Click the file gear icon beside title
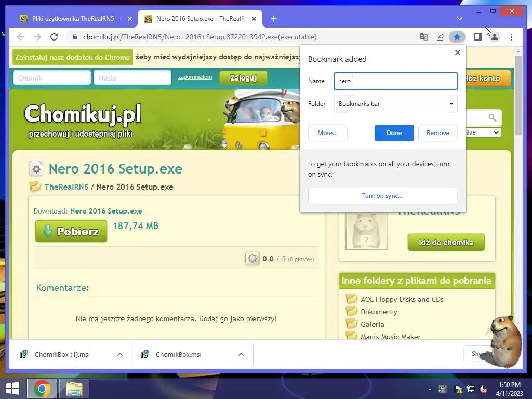This screenshot has width=532, height=399. click(36, 169)
